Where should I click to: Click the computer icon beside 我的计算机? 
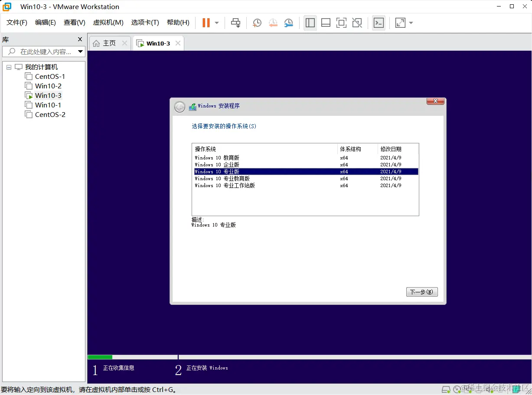[18, 67]
